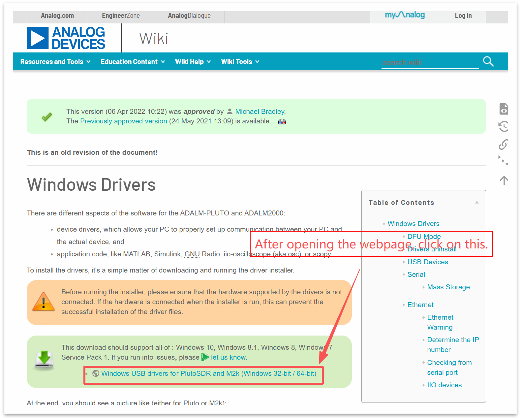Jump to IIO devices section
This screenshot has width=521, height=420.
pos(444,385)
